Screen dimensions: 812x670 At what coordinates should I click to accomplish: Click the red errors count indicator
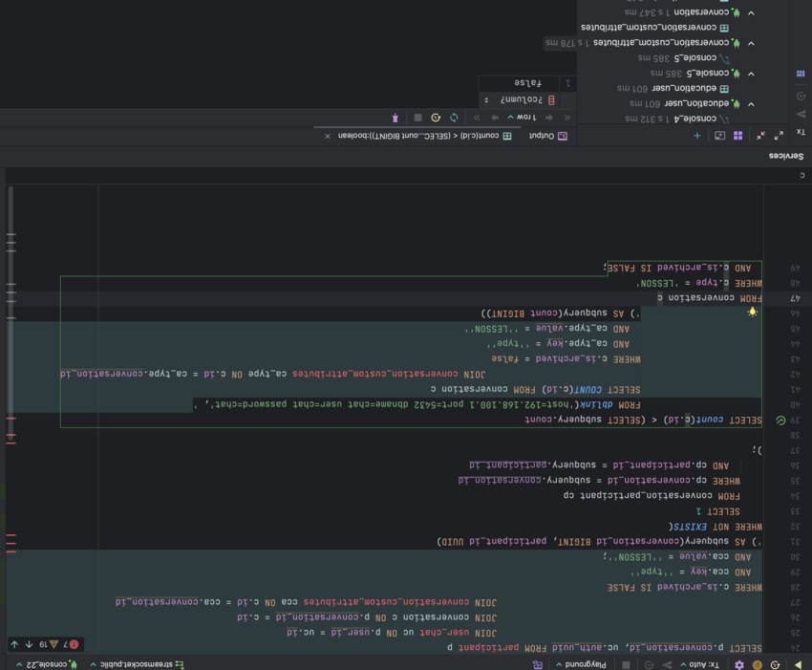71,644
